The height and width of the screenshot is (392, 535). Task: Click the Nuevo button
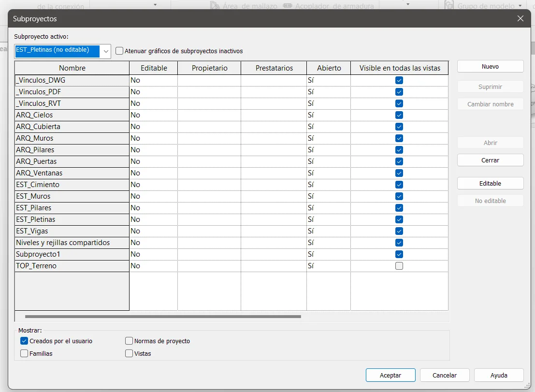tap(491, 67)
